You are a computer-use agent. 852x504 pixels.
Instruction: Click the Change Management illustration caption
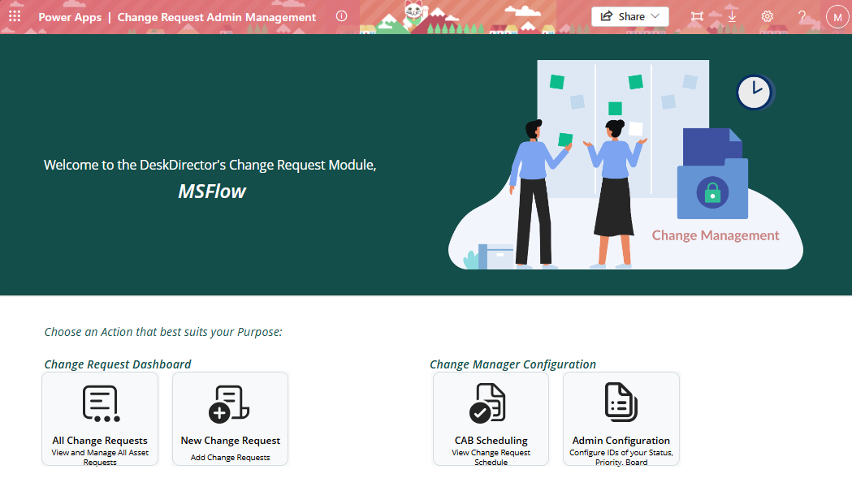point(716,235)
